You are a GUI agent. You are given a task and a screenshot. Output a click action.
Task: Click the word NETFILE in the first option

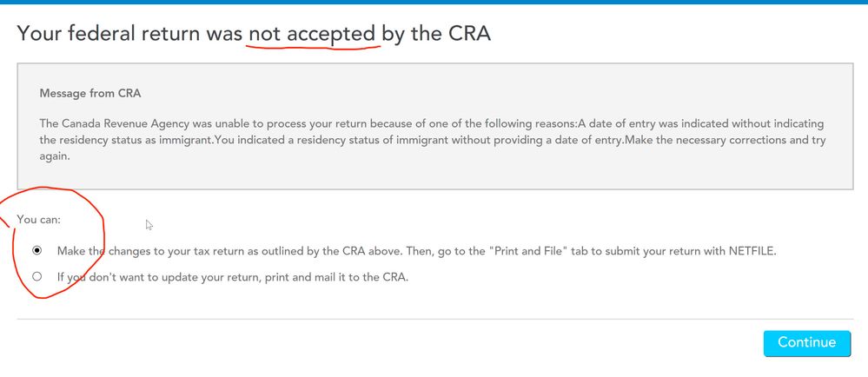752,251
